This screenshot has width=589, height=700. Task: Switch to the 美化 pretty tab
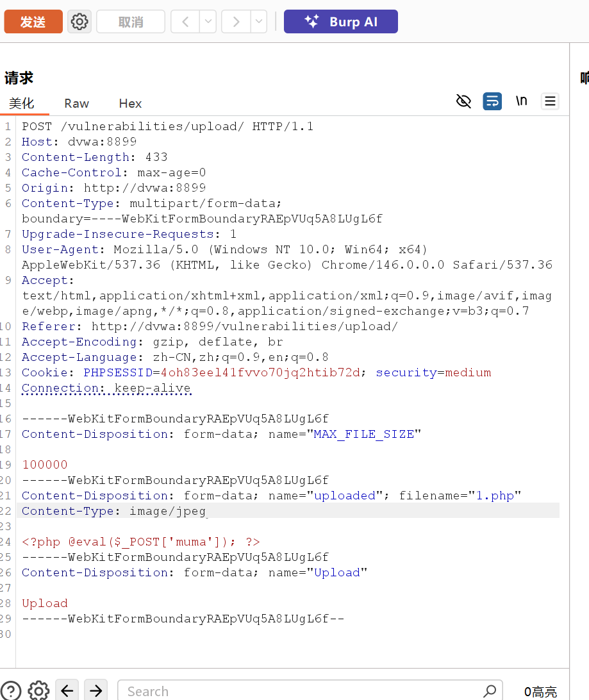[21, 104]
